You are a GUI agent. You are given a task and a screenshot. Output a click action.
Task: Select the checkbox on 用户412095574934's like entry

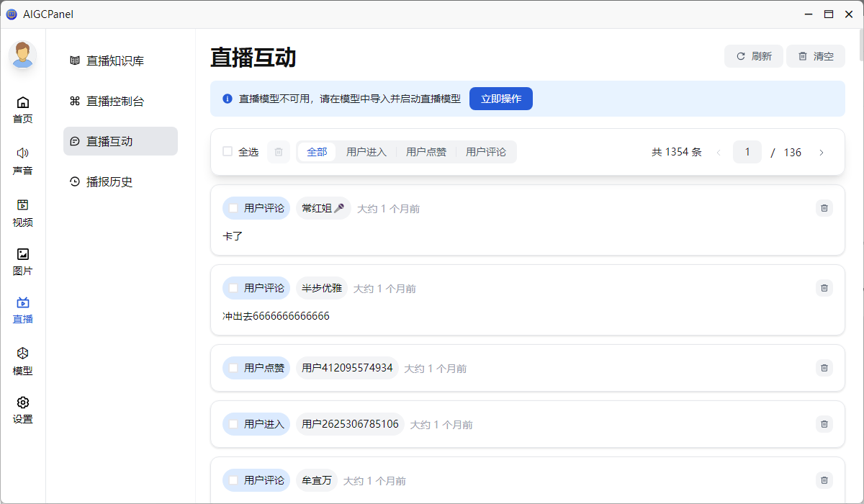pos(233,368)
